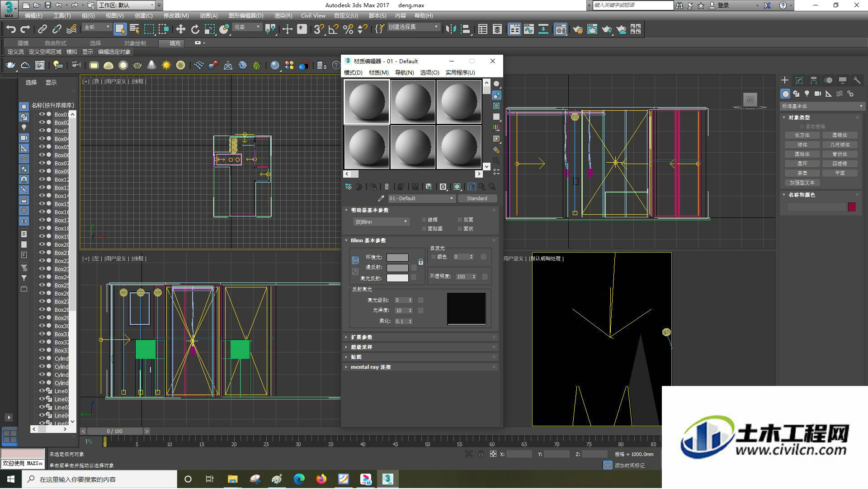
Task: Open the 工作区 workspace dropdown
Action: coord(127,5)
